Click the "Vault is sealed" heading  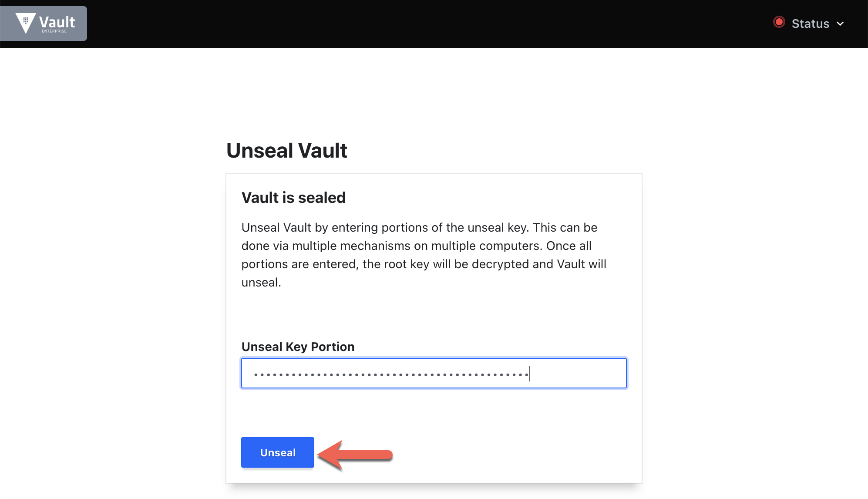tap(293, 198)
